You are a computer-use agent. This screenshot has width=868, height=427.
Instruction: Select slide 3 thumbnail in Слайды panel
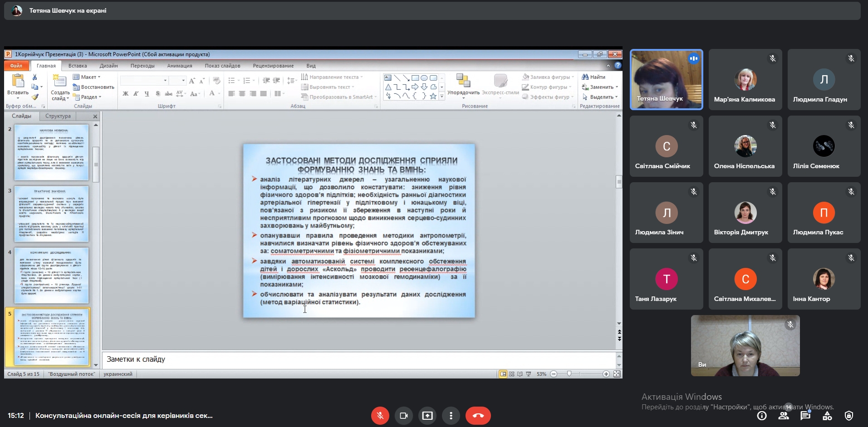(51, 213)
